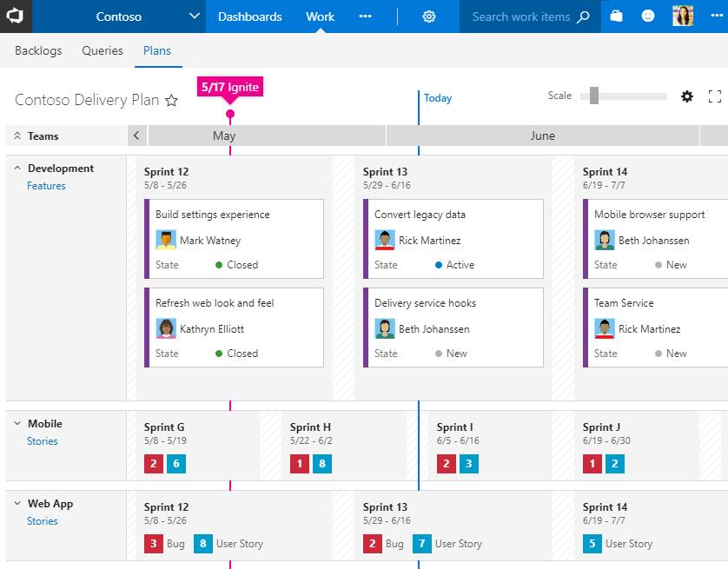Viewport: 728px width, 569px height.
Task: Open the Delivery service hooks card
Action: pyautogui.click(x=453, y=328)
